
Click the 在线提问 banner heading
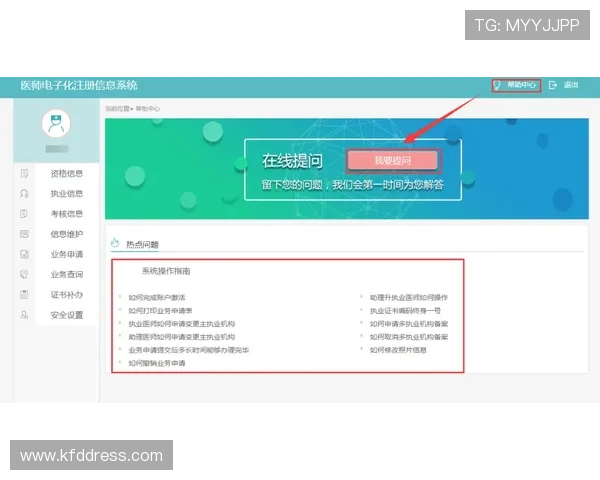pyautogui.click(x=292, y=161)
